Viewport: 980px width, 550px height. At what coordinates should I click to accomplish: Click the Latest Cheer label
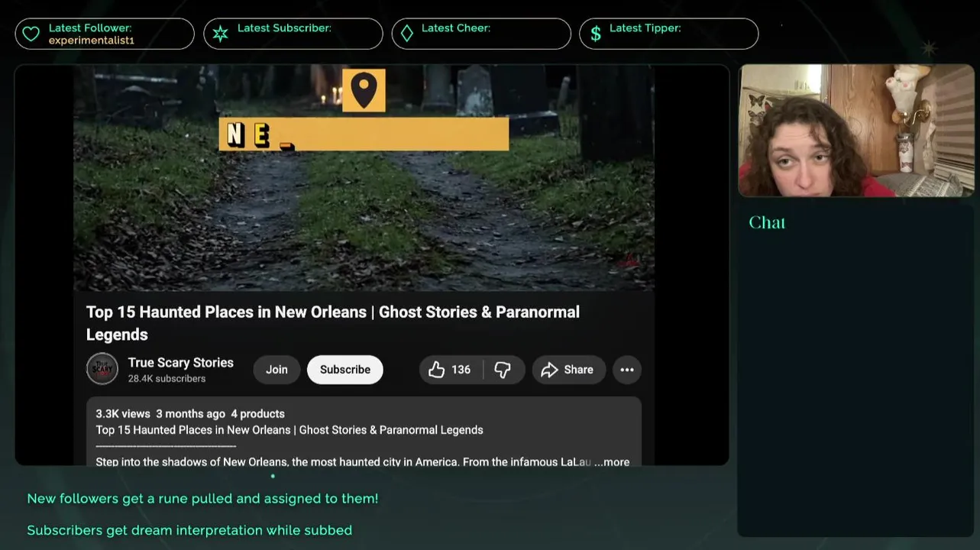(x=456, y=28)
